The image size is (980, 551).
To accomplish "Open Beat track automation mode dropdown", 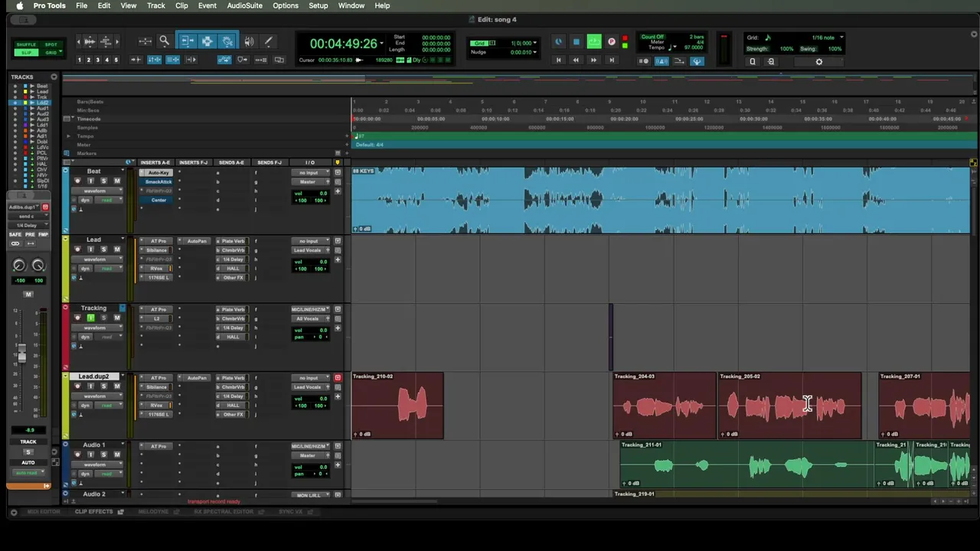I will click(109, 200).
